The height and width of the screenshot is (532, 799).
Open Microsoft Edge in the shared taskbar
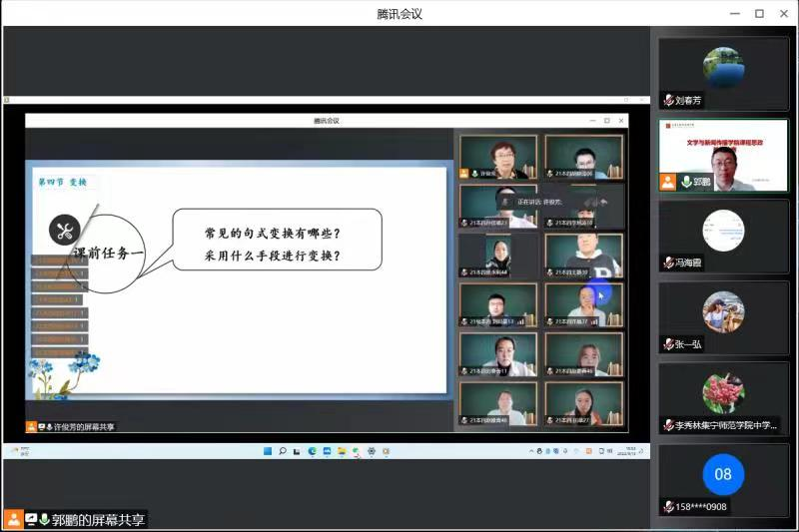coord(312,451)
